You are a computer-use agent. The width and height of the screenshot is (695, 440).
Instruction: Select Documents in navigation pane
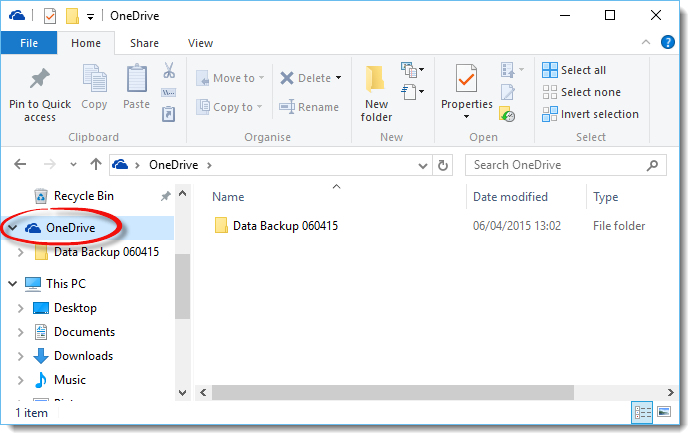tap(84, 332)
